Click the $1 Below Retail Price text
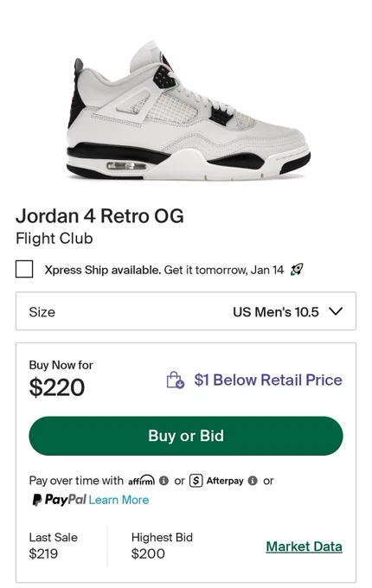Viewport: 372px width, 588px height. click(x=268, y=380)
